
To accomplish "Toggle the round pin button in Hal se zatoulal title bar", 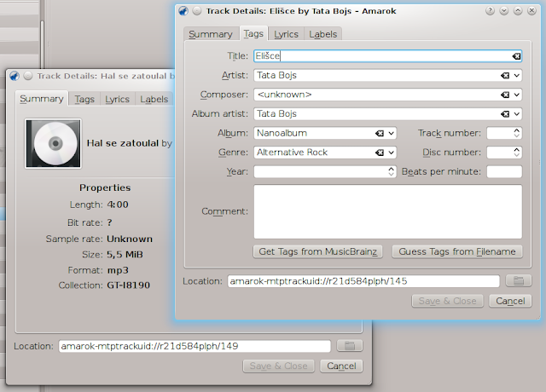I will (28, 76).
